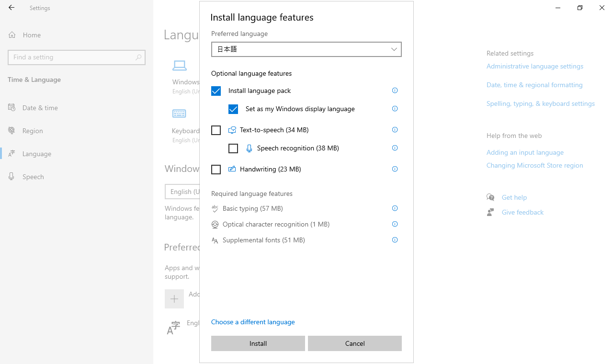Click the Text-to-speech feature icon
The height and width of the screenshot is (364, 613).
click(232, 130)
